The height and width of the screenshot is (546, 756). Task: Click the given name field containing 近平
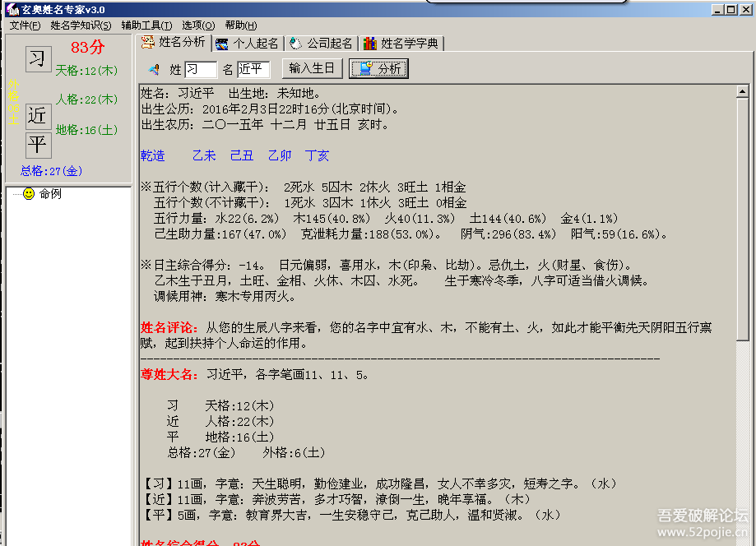(253, 70)
